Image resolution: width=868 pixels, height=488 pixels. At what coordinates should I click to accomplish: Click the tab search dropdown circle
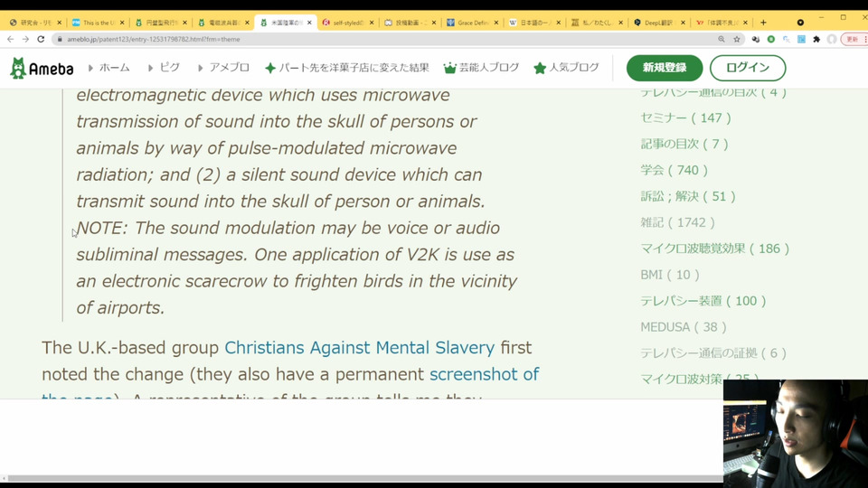point(800,23)
